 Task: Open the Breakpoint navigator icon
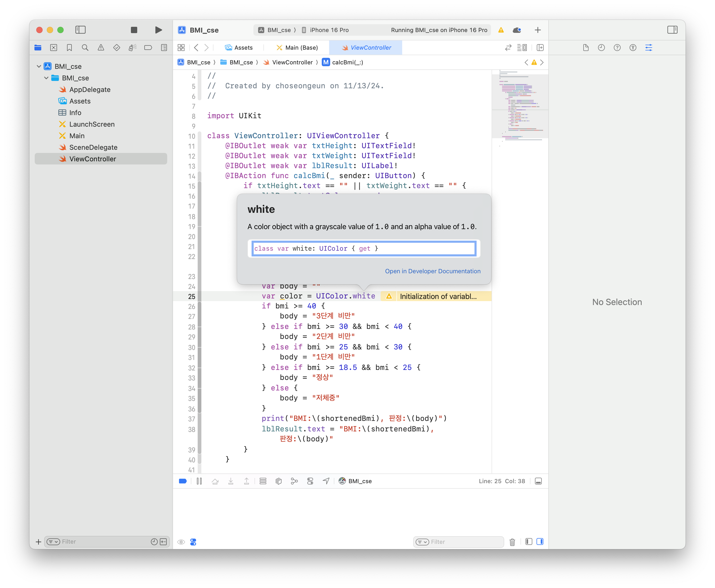click(x=148, y=48)
